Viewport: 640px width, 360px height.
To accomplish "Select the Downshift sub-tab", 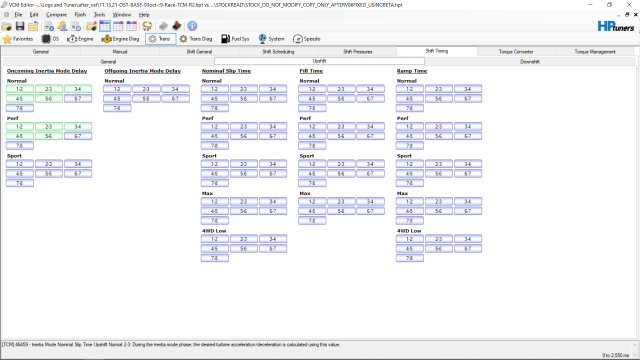I will click(530, 62).
